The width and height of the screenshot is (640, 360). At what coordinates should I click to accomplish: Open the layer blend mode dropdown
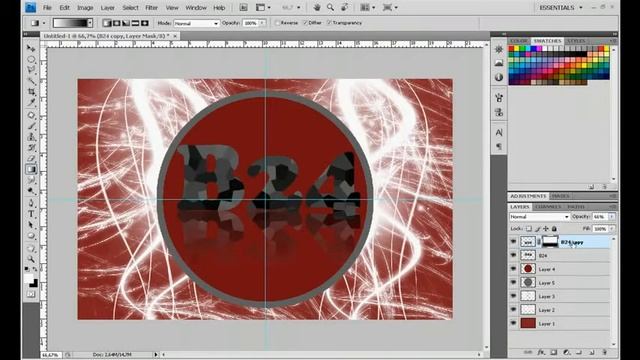539,217
